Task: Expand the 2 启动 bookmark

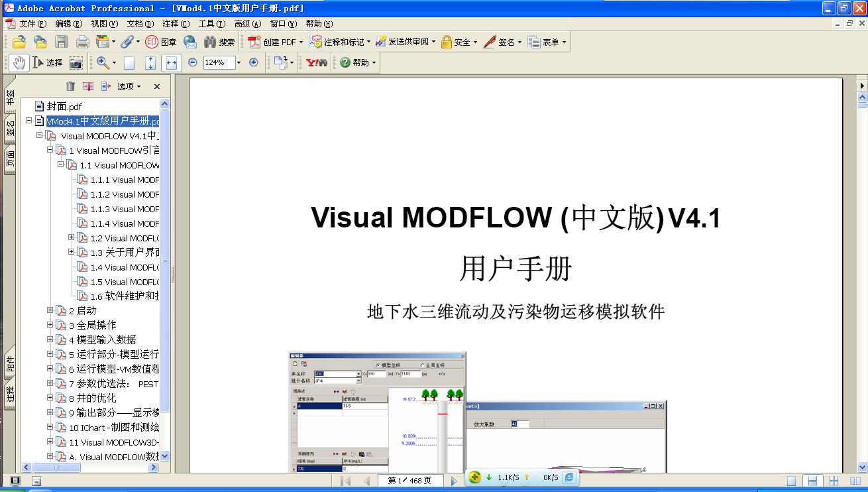Action: point(50,310)
